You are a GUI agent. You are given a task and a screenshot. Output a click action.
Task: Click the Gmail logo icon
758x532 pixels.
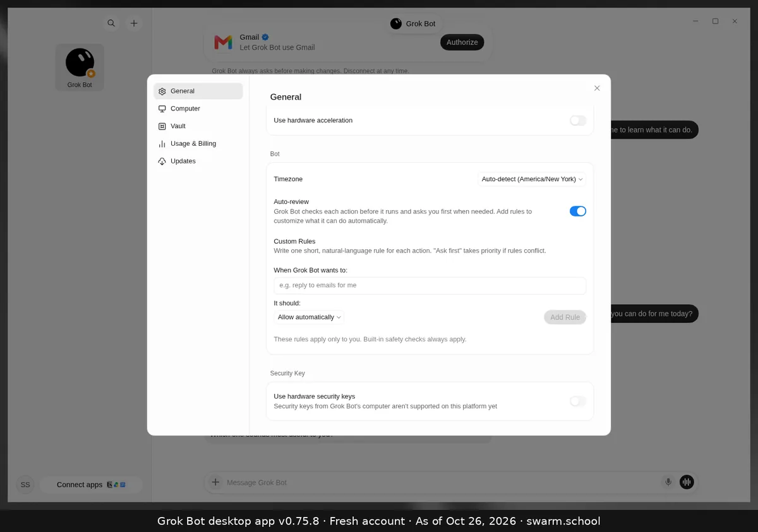coord(223,42)
